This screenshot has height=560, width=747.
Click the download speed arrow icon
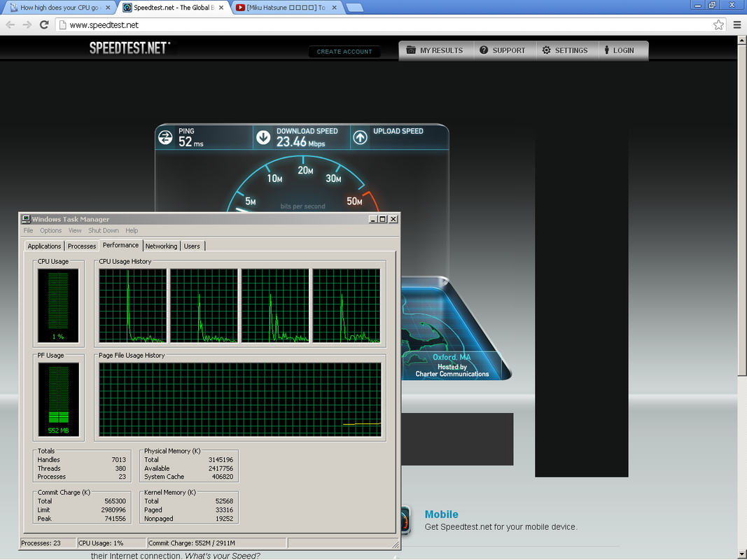(x=263, y=137)
